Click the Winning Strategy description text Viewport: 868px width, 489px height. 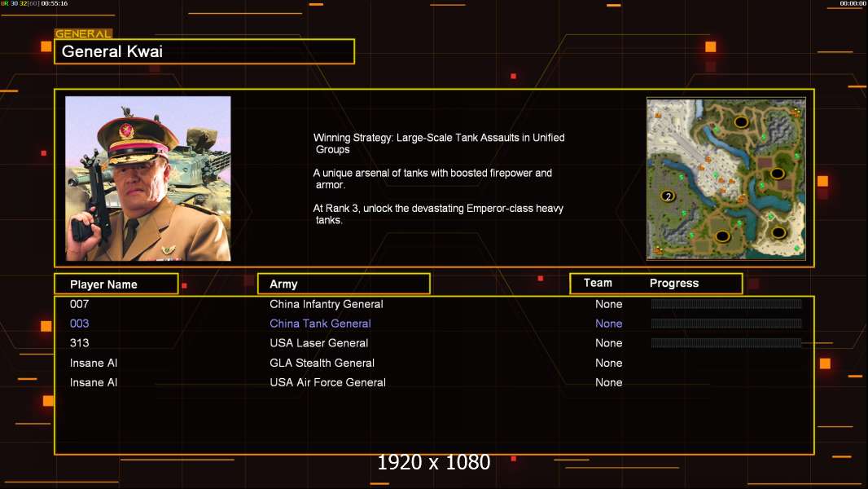(x=439, y=143)
